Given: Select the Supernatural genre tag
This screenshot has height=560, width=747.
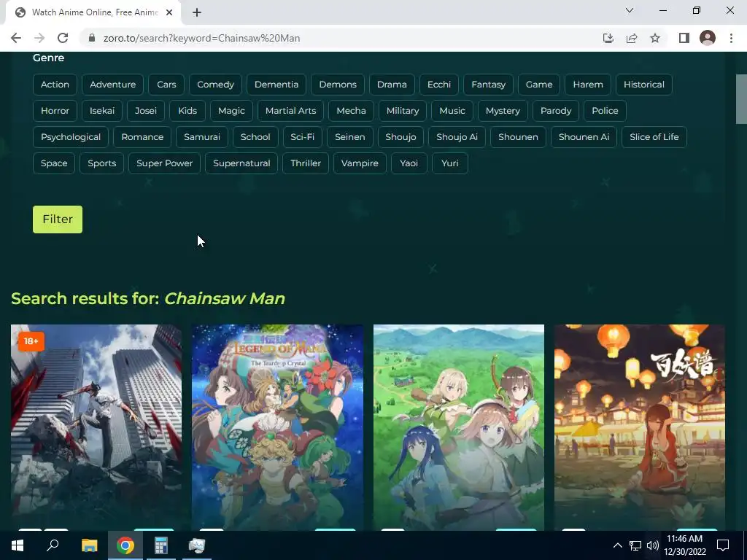Looking at the screenshot, I should (241, 163).
